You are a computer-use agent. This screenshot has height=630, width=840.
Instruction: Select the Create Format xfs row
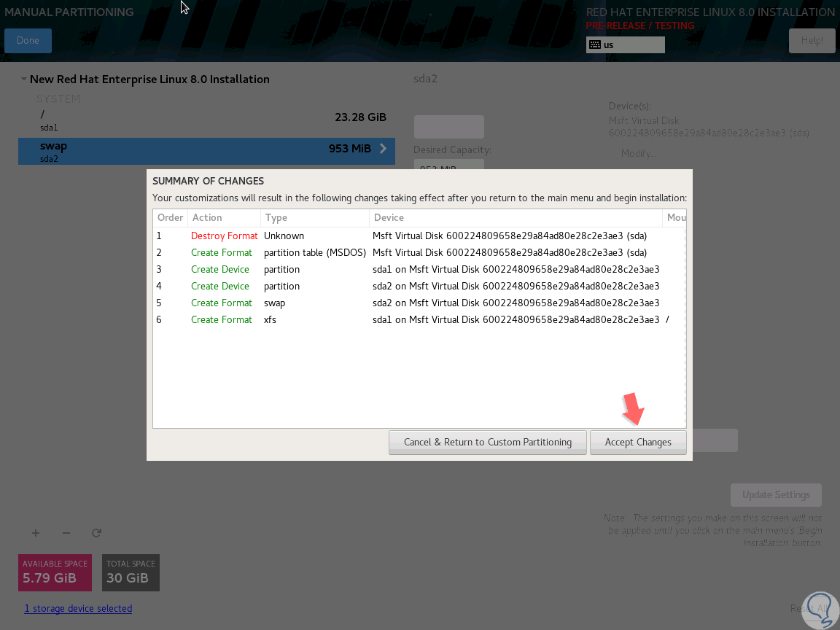point(419,320)
